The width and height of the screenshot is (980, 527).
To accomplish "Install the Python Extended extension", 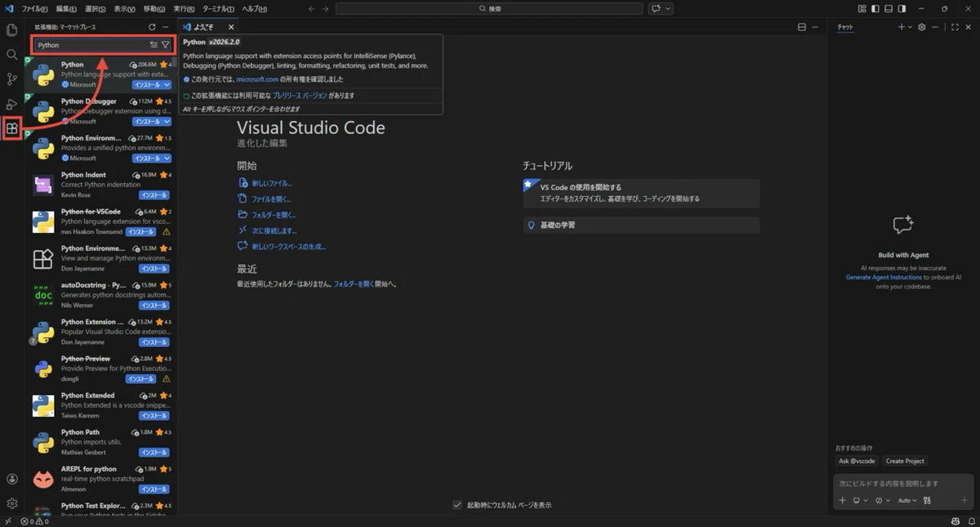I will coord(154,416).
